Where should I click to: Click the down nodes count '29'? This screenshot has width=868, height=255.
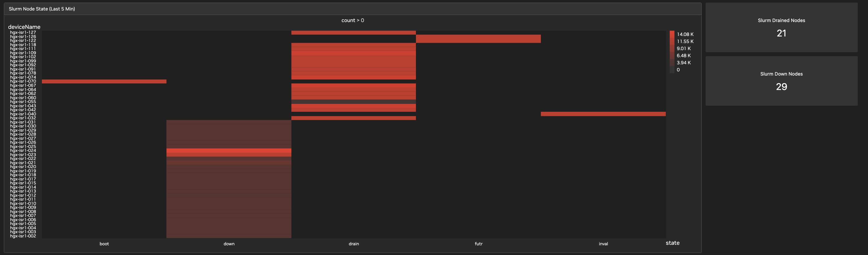coord(781,87)
